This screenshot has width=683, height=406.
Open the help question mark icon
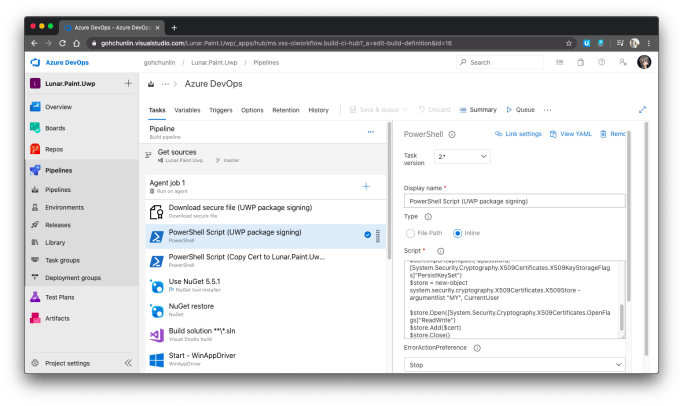[602, 62]
